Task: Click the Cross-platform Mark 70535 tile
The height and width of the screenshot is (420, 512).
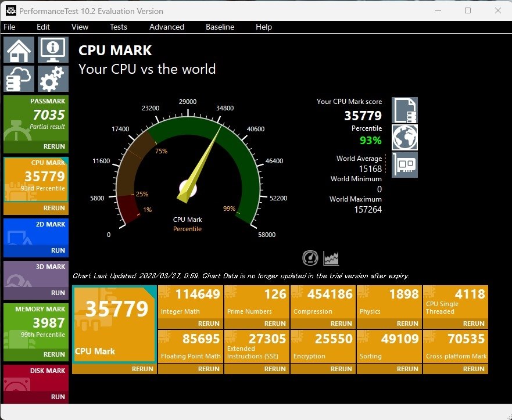Action: click(x=456, y=347)
